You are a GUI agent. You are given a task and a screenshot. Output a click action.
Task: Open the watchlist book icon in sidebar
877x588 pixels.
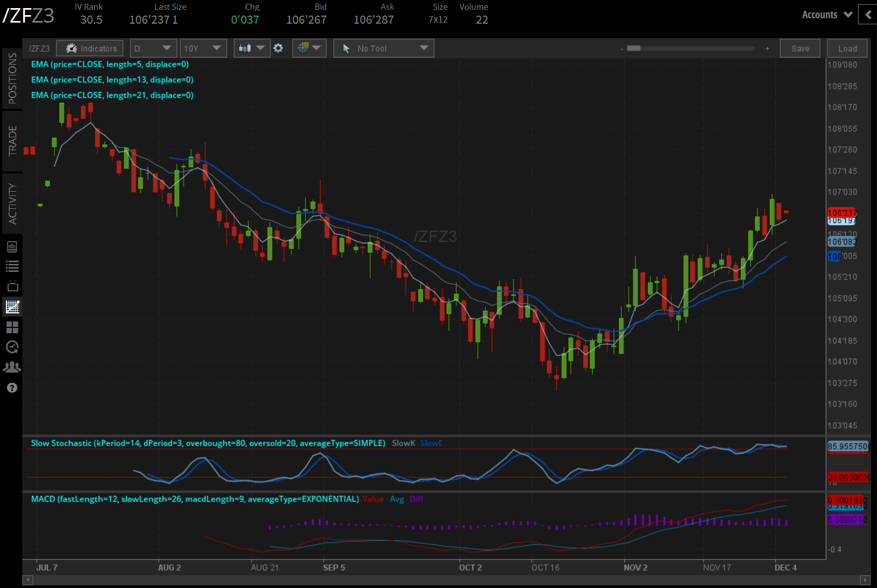pyautogui.click(x=12, y=247)
